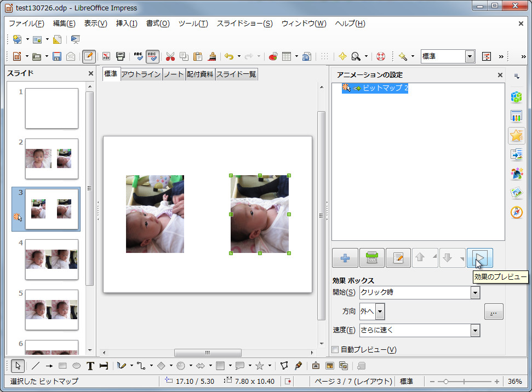This screenshot has height=392, width=532.
Task: Open the ファイル menu
Action: click(x=26, y=24)
